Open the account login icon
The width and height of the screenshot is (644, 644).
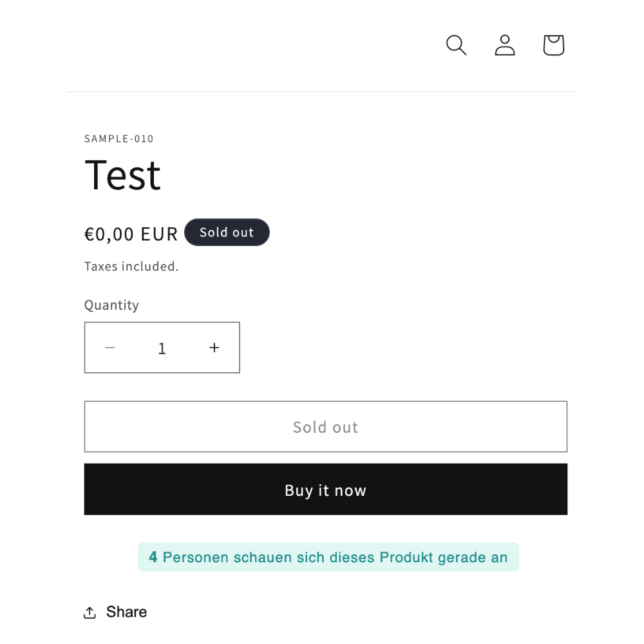tap(505, 45)
